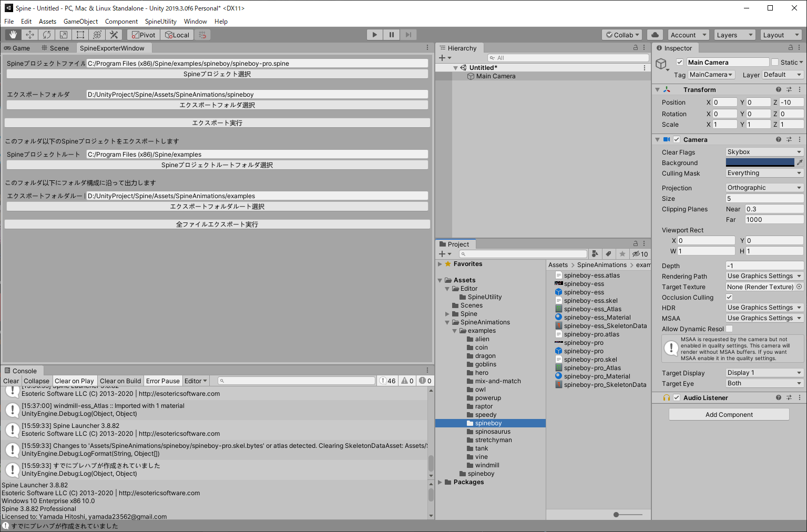
Task: Toggle Main Camera active checkbox
Action: tap(680, 62)
